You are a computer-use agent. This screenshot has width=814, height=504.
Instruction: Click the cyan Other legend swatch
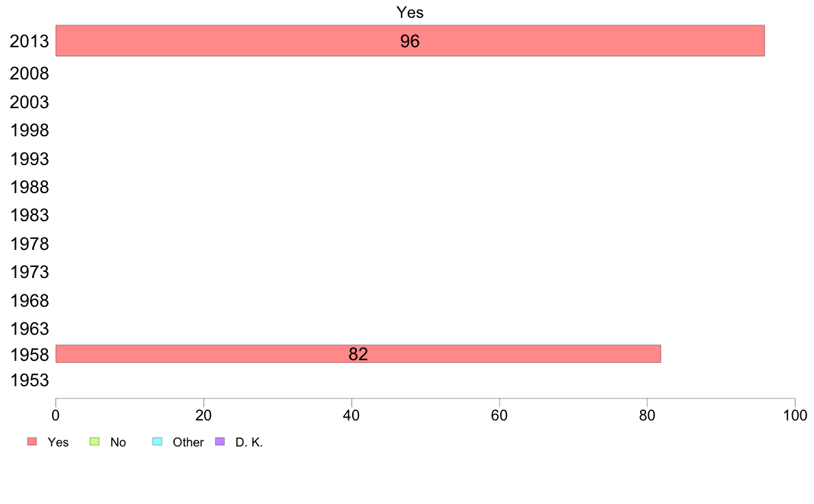[158, 441]
